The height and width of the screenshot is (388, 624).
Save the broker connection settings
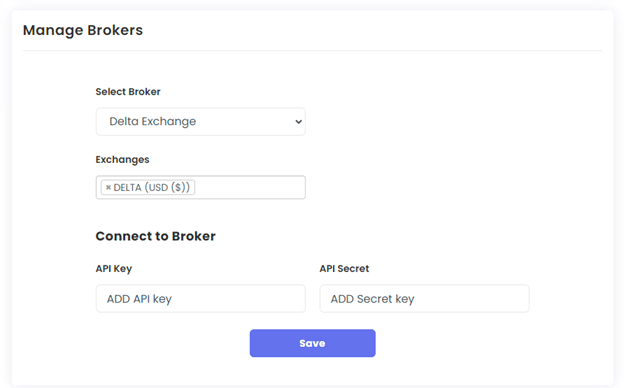coord(312,343)
